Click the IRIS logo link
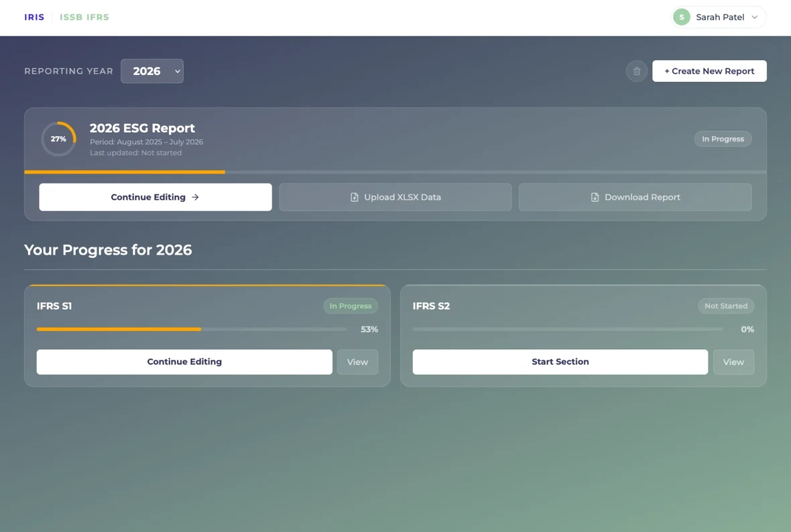This screenshot has height=532, width=791. (x=34, y=17)
